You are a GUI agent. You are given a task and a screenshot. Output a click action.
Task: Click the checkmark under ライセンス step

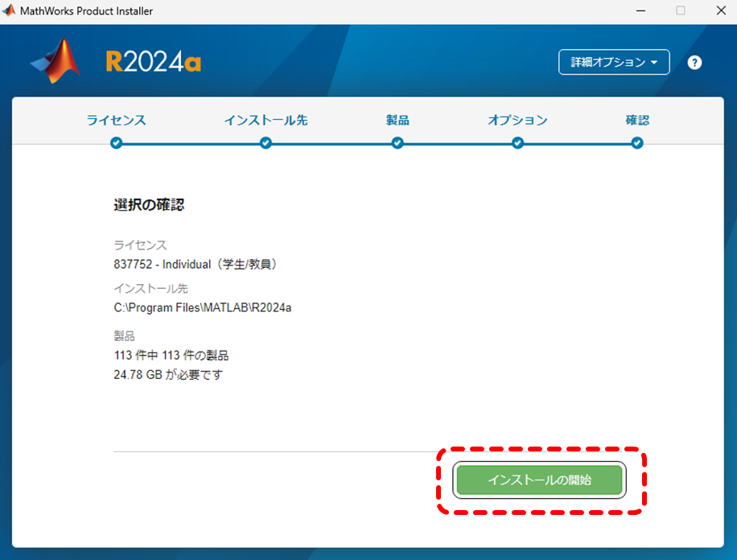116,143
